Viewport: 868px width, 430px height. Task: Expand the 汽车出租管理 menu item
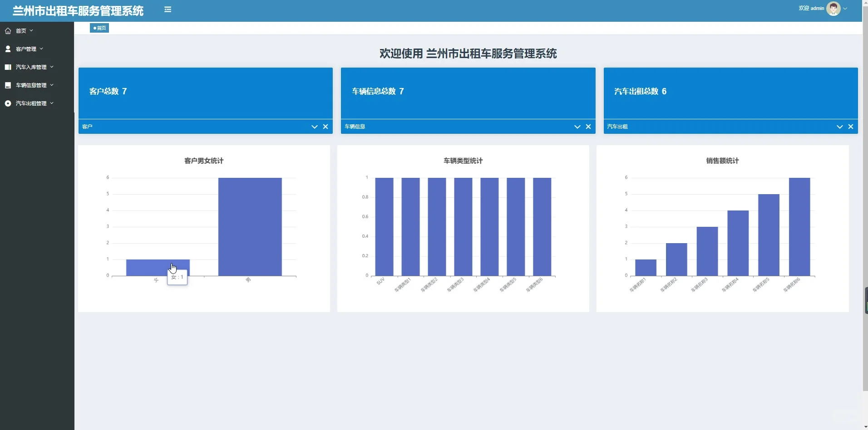point(51,103)
